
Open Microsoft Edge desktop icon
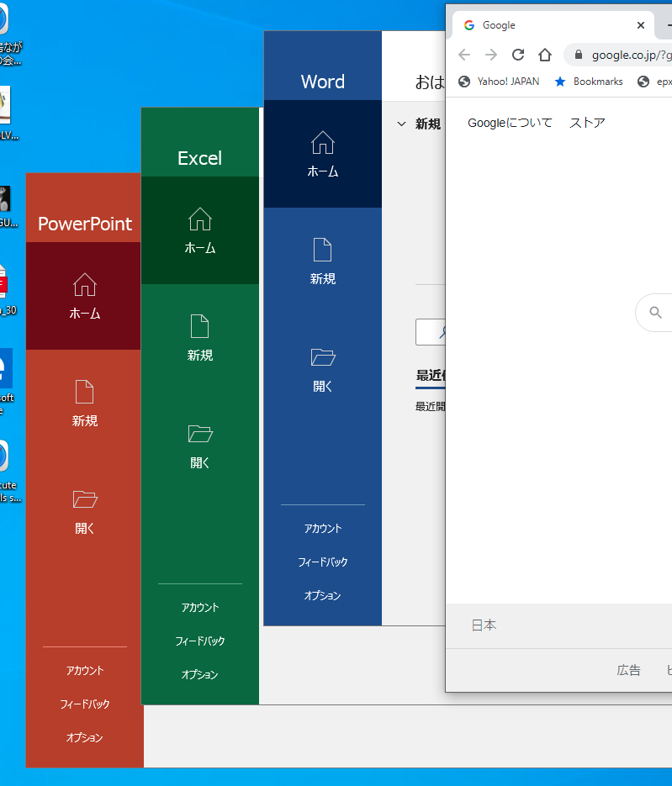tap(6, 381)
